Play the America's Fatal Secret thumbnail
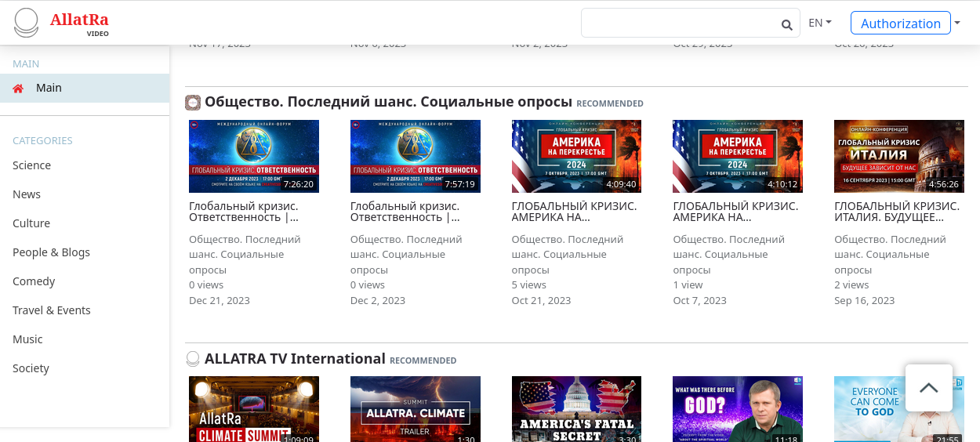The image size is (980, 442). (x=576, y=408)
